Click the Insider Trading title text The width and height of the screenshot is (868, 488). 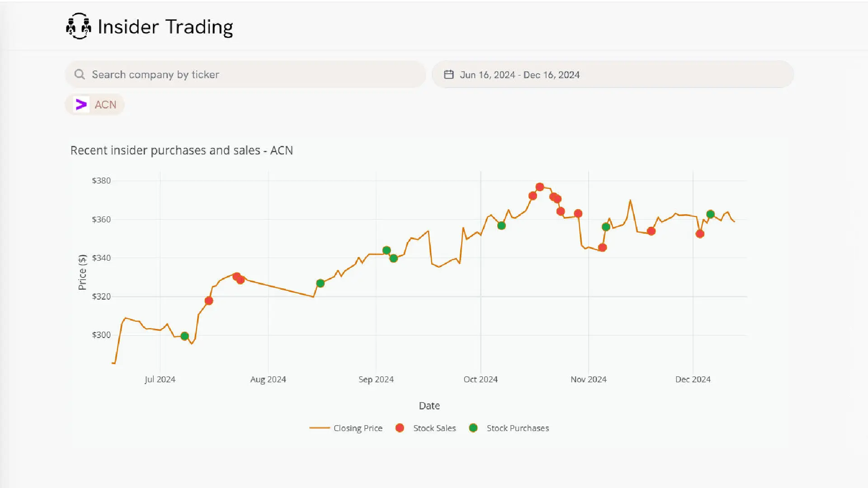click(x=165, y=27)
